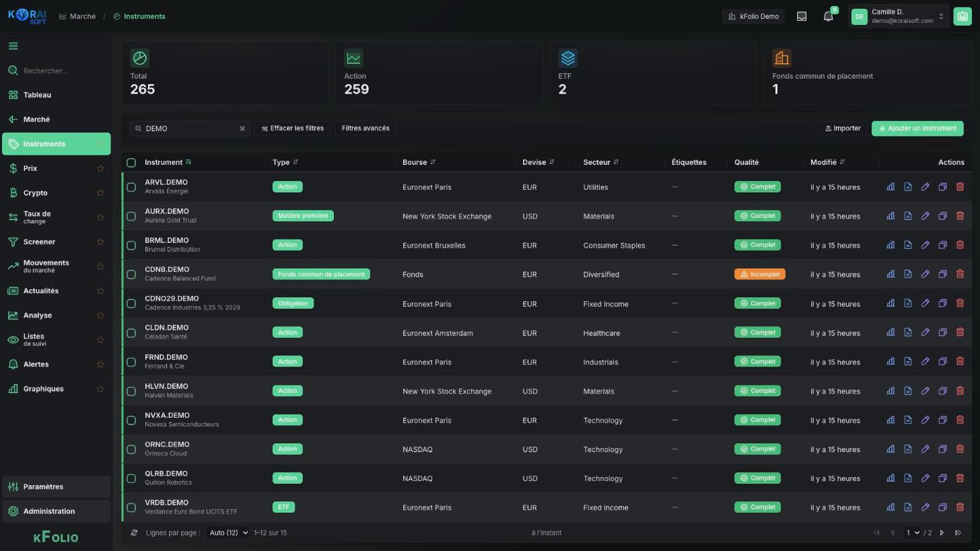Go to Screener in the sidebar
This screenshot has height=551, width=980.
point(39,242)
